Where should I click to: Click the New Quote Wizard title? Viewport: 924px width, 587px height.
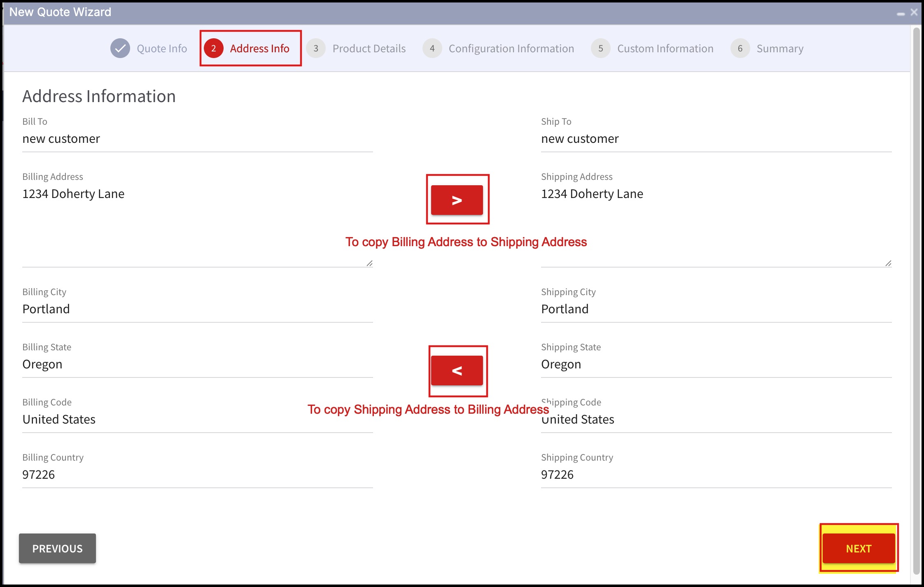[x=60, y=12]
